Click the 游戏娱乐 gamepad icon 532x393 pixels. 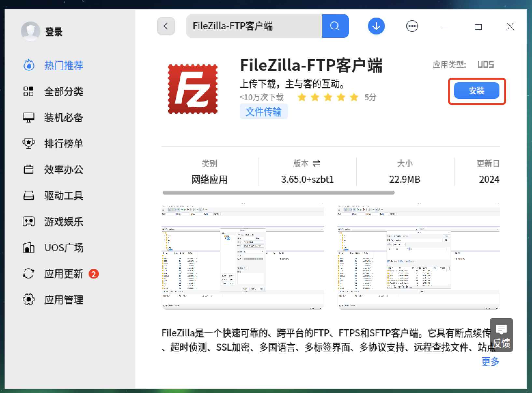(x=29, y=222)
